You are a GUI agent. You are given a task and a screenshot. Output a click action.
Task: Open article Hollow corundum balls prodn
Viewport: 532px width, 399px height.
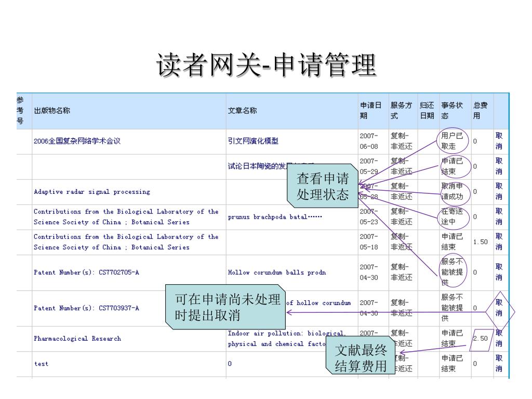click(x=277, y=272)
